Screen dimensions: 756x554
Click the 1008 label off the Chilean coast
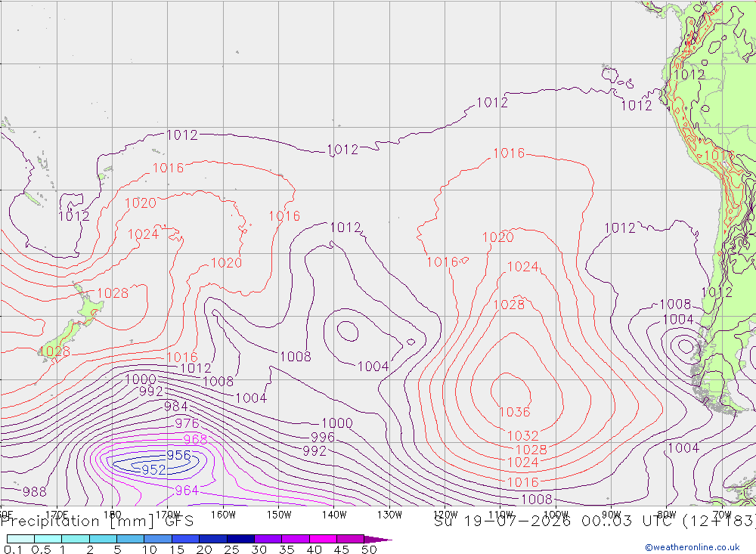675,305
